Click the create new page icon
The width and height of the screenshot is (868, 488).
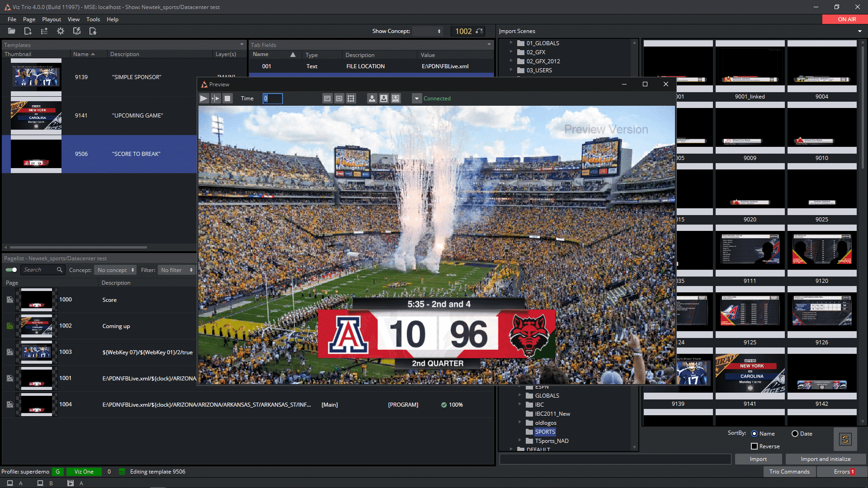point(28,31)
